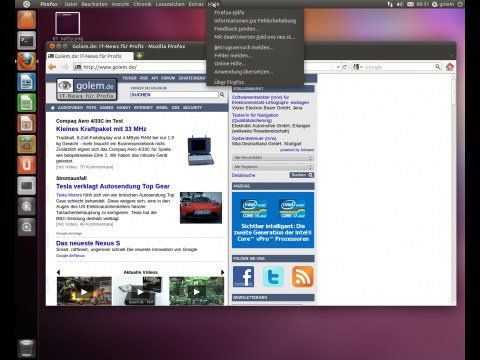Click the Firefox forward arrow
This screenshot has width=480, height=360.
65,67
